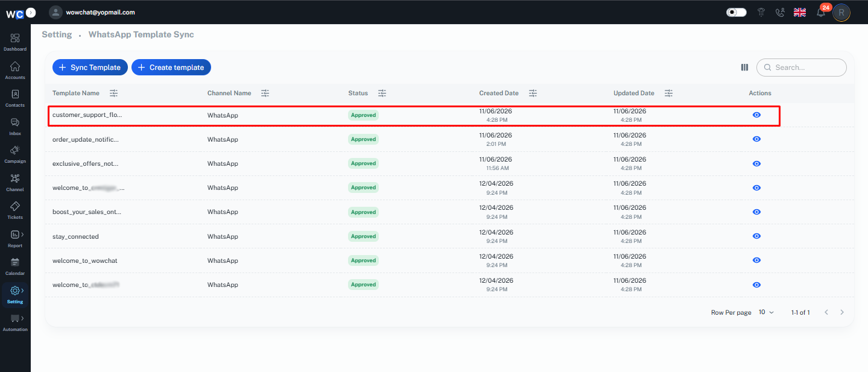Screen dimensions: 868x372
Task: View the customer_support_flo template eye icon
Action: tap(756, 115)
